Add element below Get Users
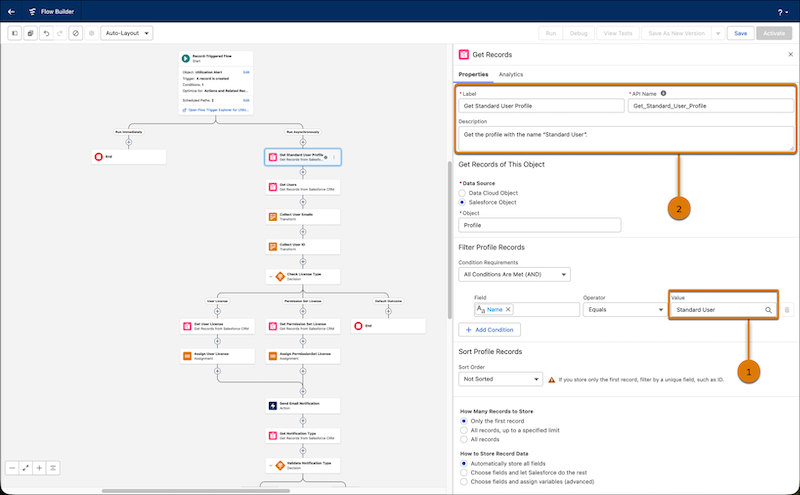The image size is (800, 495). coord(303,202)
